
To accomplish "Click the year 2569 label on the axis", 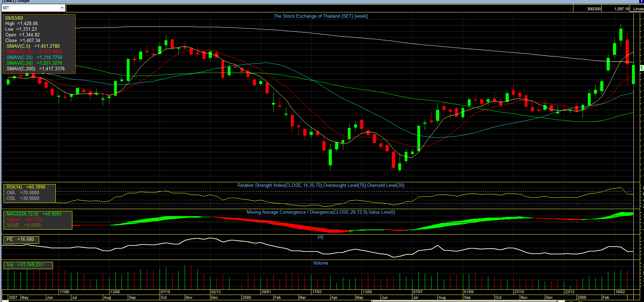I will [x=582, y=298].
